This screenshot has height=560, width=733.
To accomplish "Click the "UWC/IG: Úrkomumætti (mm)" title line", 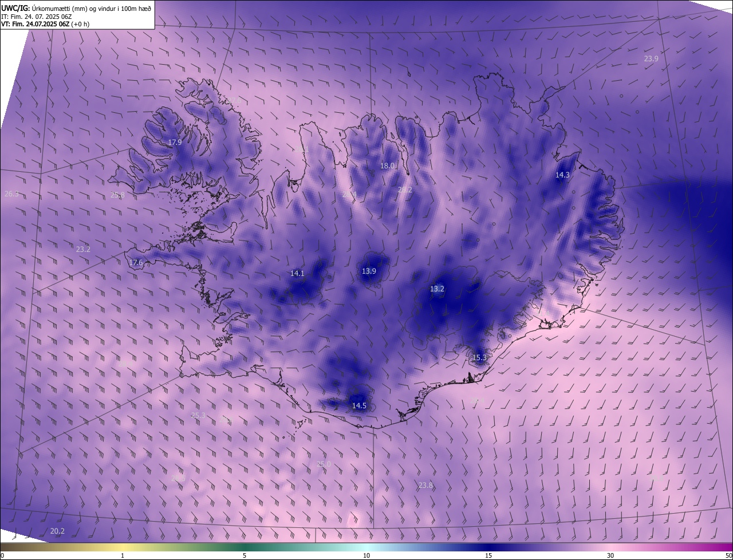I will pos(76,8).
